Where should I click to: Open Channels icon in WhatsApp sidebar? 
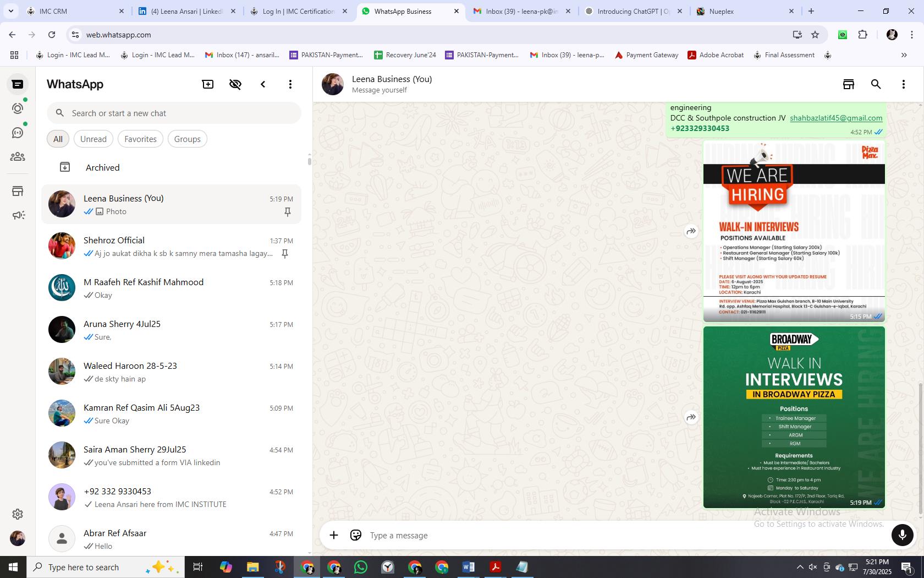(18, 133)
